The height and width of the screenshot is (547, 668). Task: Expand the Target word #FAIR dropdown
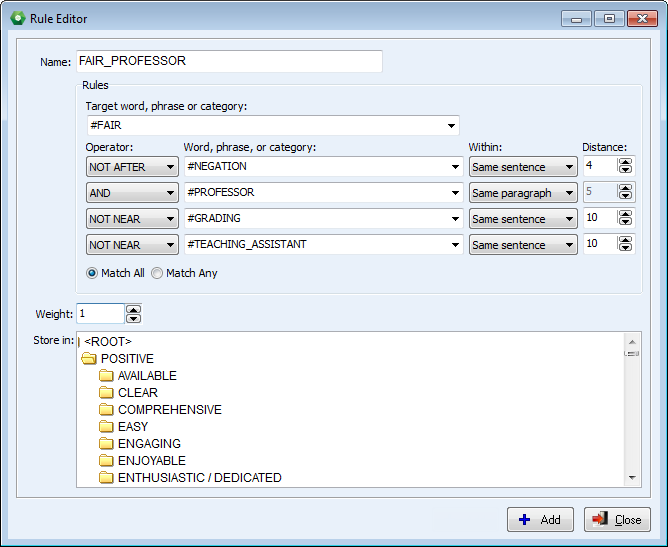coord(452,126)
